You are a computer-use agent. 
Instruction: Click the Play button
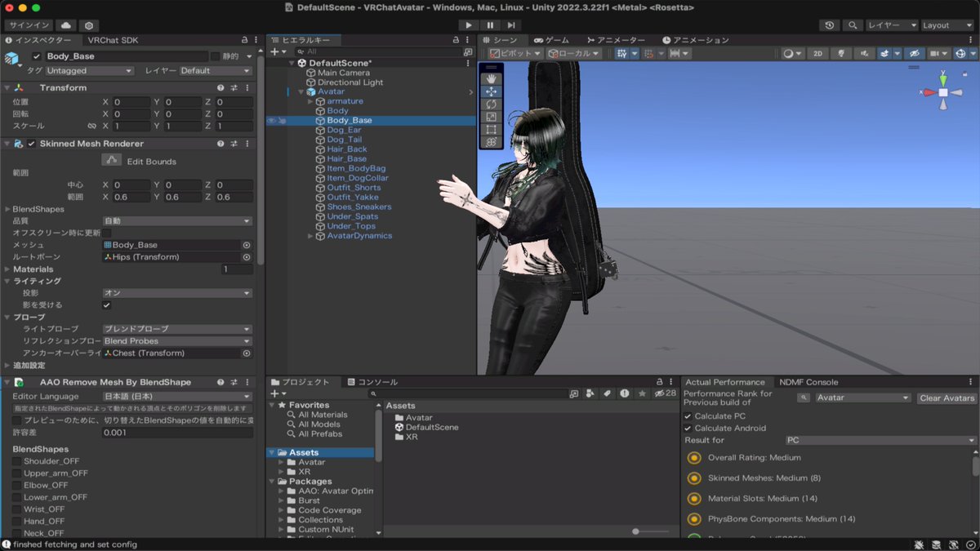point(468,25)
